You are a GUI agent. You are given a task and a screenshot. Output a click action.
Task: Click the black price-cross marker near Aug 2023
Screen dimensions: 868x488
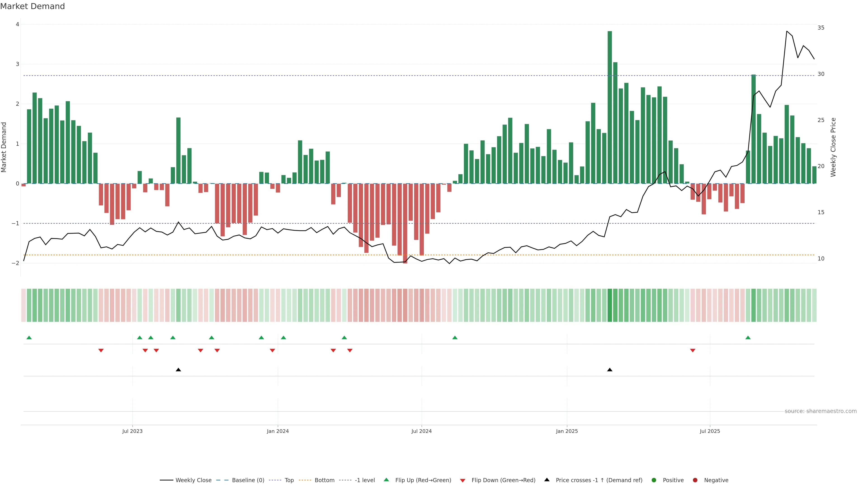pos(178,370)
